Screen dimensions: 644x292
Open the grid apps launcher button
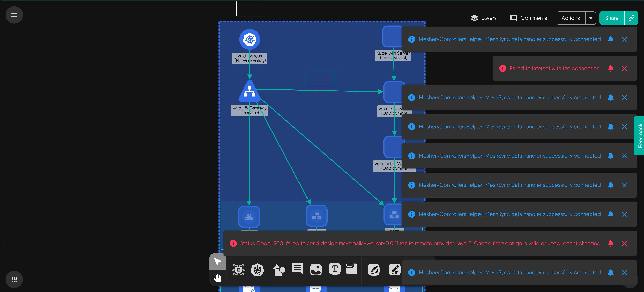point(14,280)
